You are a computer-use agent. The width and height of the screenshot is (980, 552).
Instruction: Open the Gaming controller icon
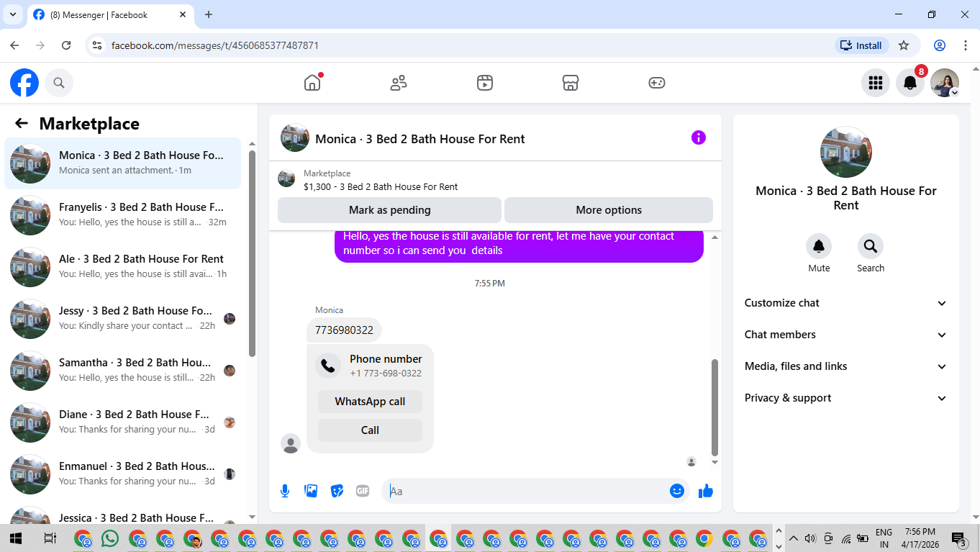[x=657, y=83]
